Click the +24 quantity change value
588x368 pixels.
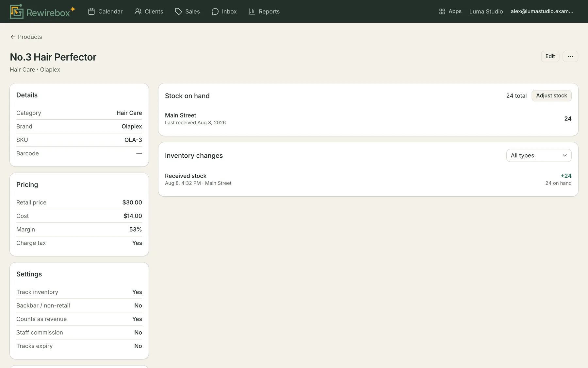click(x=566, y=176)
